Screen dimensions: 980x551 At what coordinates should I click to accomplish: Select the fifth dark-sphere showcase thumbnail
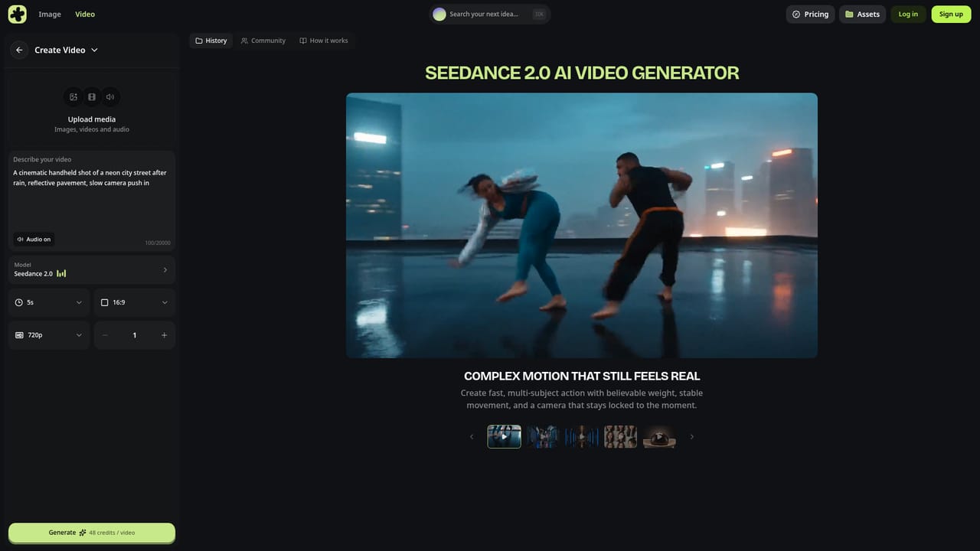[659, 437]
